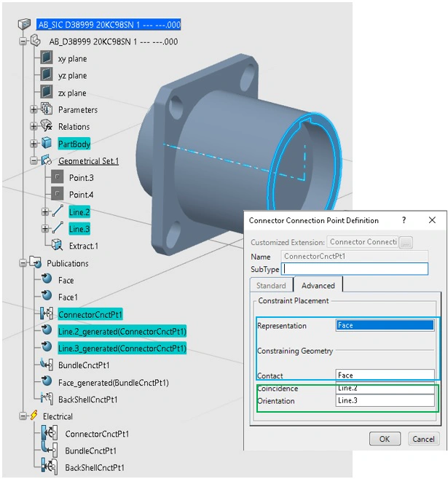Collapse the Publications node

click(23, 262)
